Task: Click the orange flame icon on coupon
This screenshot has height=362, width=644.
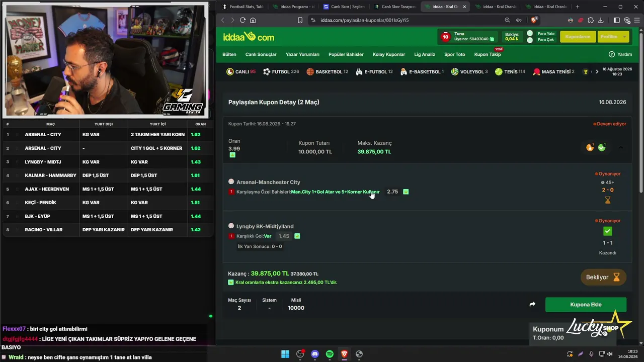Action: coord(590,147)
